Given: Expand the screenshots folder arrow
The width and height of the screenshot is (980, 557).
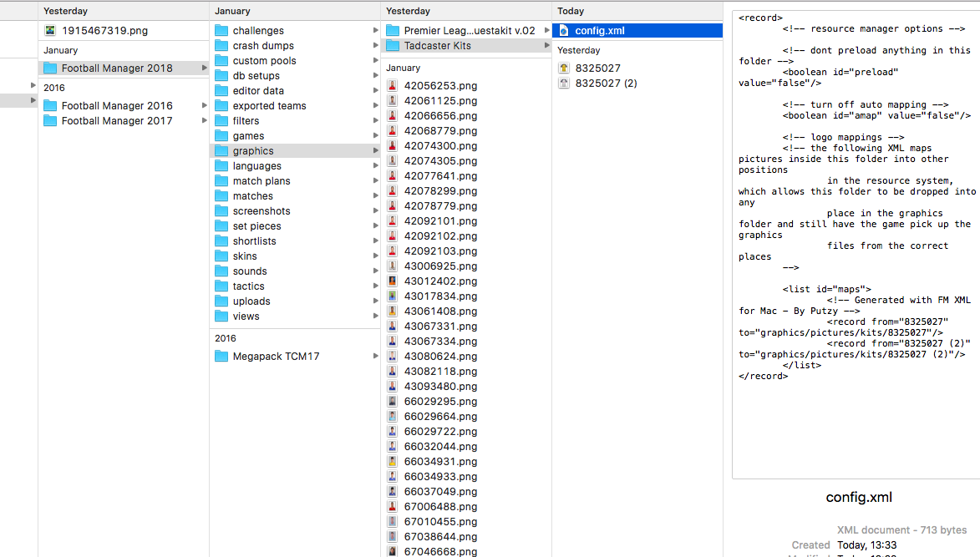Looking at the screenshot, I should pyautogui.click(x=375, y=210).
